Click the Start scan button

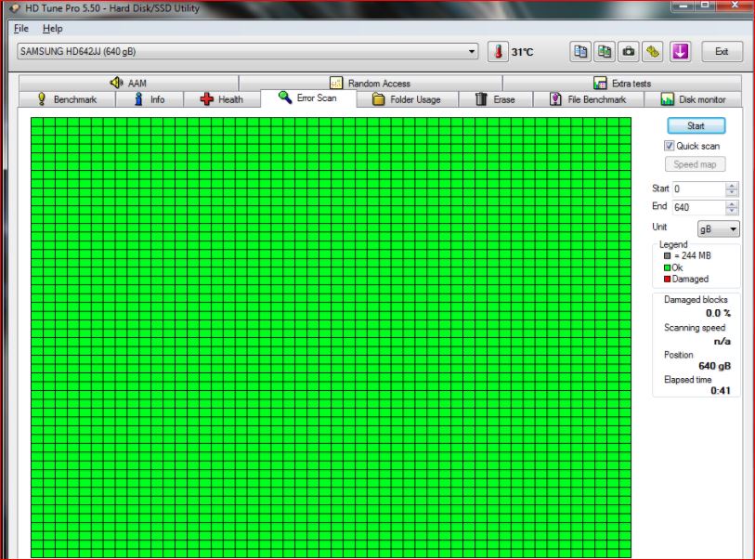696,125
